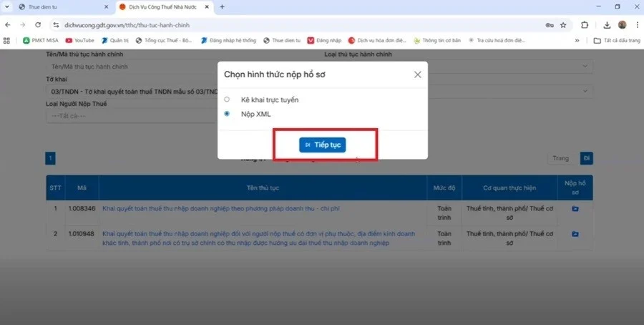Screen dimensions: 644x325
Task: Open the browser Extensions puzzle icon
Action: coord(585,25)
